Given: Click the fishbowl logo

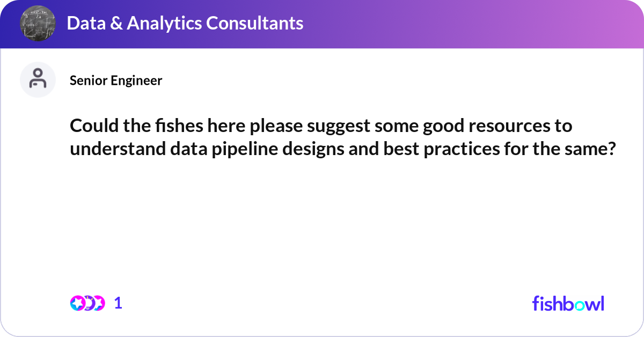Looking at the screenshot, I should (x=568, y=303).
